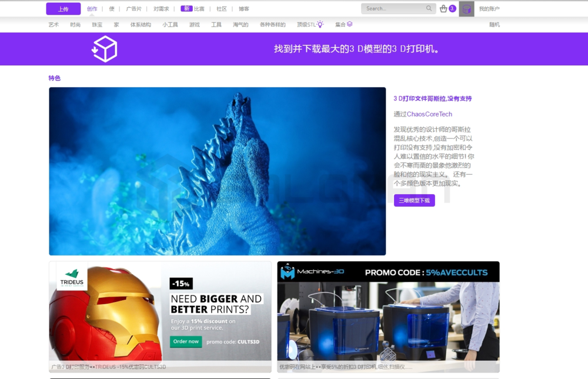This screenshot has width=588, height=379.
Task: Click the -15% discount badge
Action: point(181,284)
